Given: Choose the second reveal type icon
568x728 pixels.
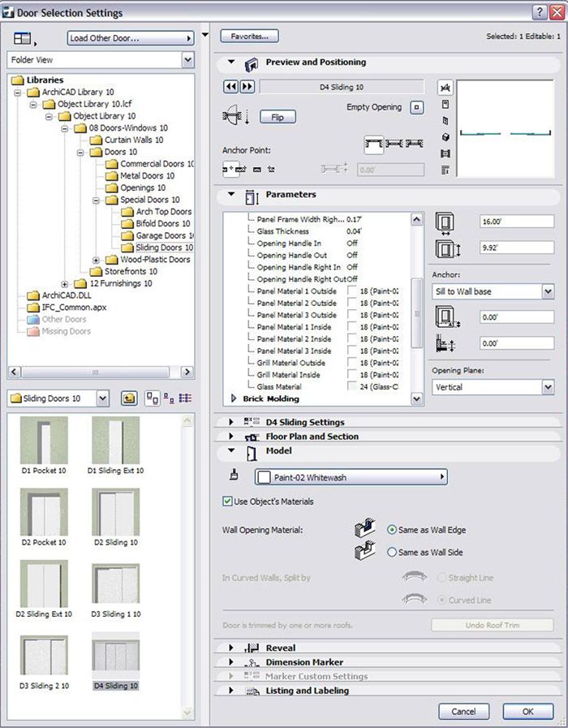Looking at the screenshot, I should [x=394, y=144].
